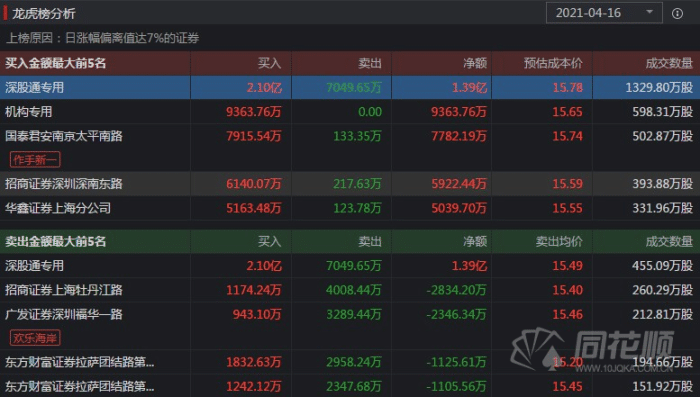This screenshot has height=397, width=700.
Task: Click 预估成本价 column header
Action: [553, 63]
